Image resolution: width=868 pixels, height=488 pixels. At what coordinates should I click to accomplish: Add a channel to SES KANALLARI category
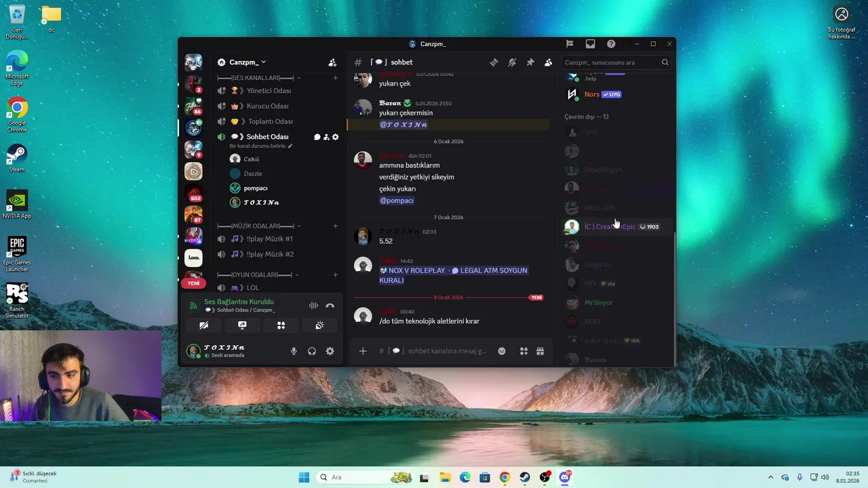[x=335, y=78]
